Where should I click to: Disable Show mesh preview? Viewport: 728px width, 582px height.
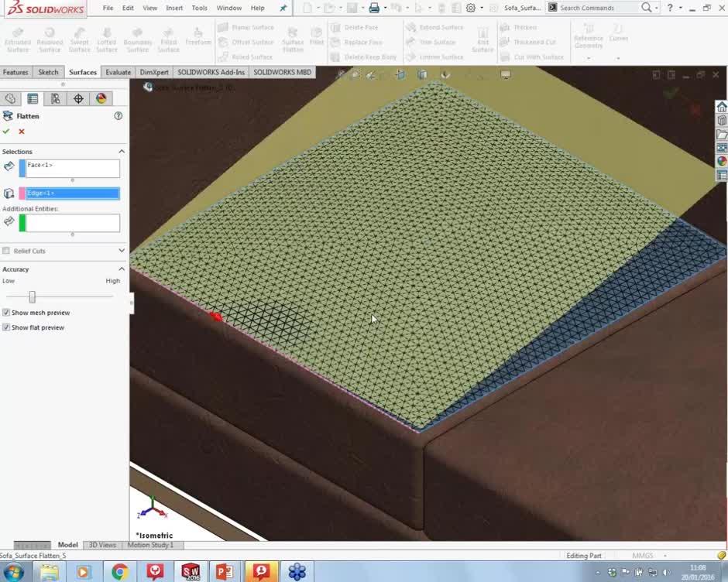6,313
